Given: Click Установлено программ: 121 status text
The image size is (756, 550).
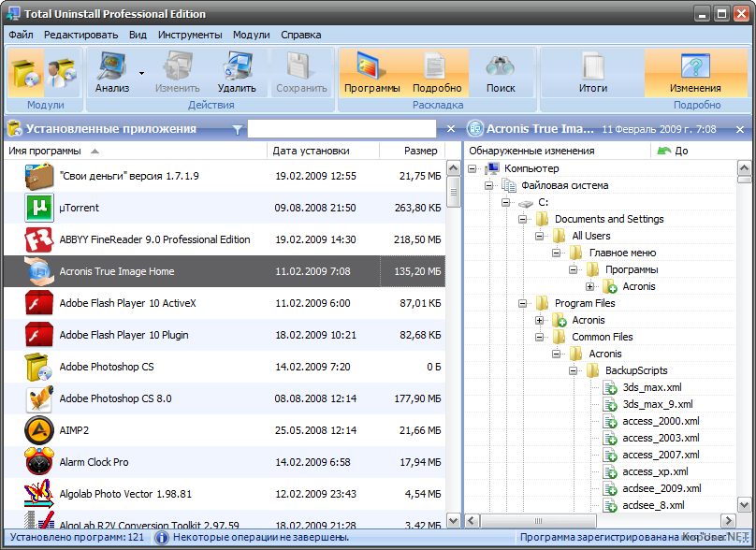Looking at the screenshot, I should pos(77,537).
